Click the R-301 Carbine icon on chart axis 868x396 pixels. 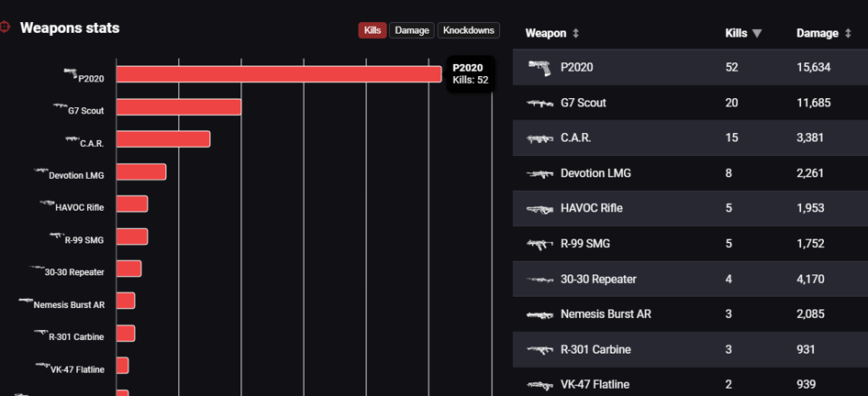[41, 333]
